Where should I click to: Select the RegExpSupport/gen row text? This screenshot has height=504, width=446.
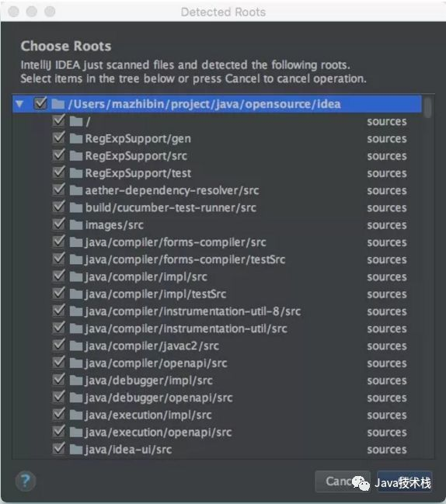click(x=138, y=139)
